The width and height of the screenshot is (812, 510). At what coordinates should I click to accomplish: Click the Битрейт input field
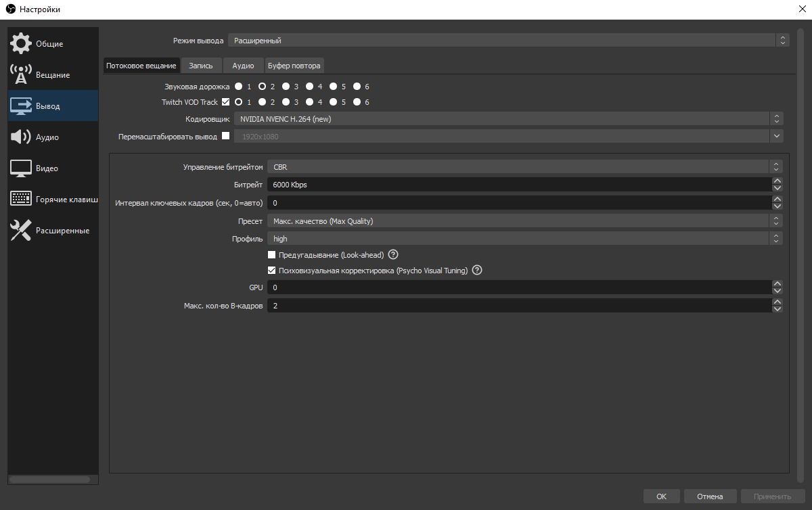518,185
